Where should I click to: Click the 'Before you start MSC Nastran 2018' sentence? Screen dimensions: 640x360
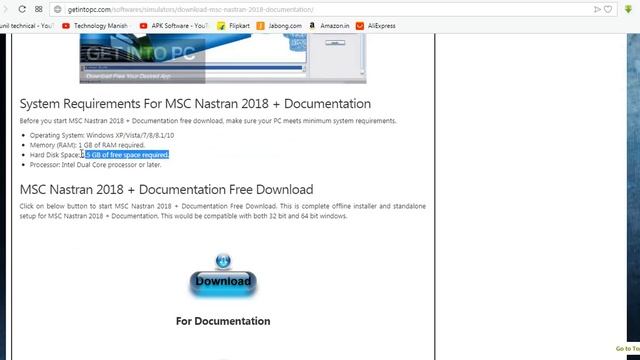(x=208, y=121)
